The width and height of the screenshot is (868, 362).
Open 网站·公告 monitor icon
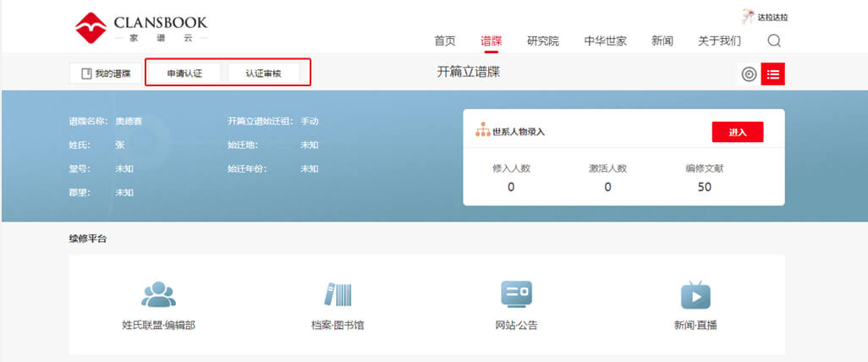516,294
